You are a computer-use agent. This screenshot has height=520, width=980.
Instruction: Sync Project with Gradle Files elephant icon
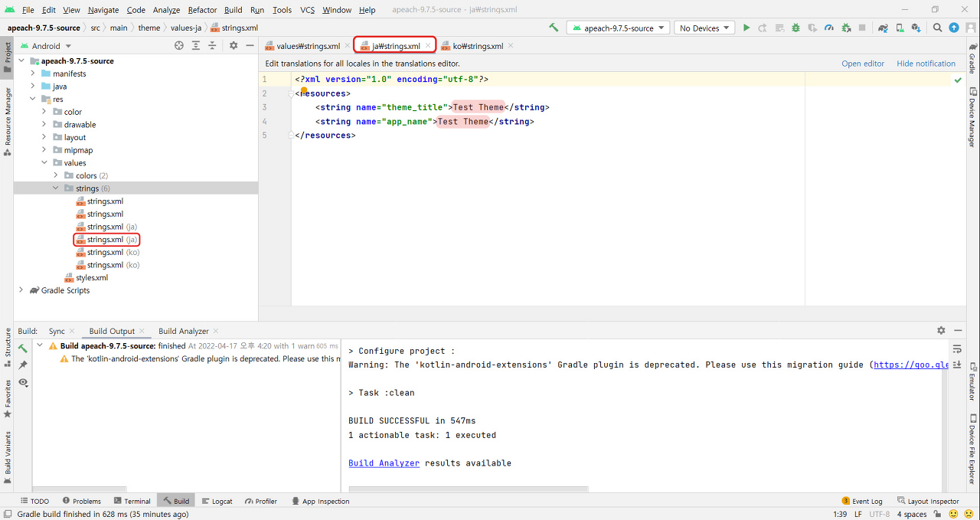tap(883, 28)
